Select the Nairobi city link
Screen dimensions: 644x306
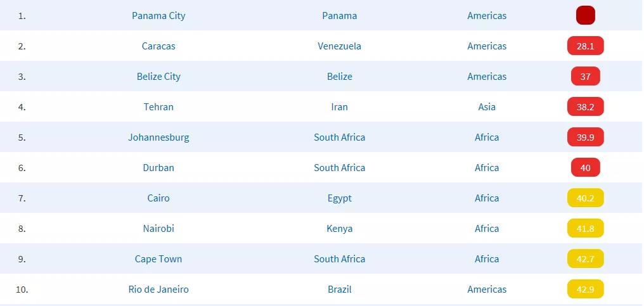[x=158, y=229]
